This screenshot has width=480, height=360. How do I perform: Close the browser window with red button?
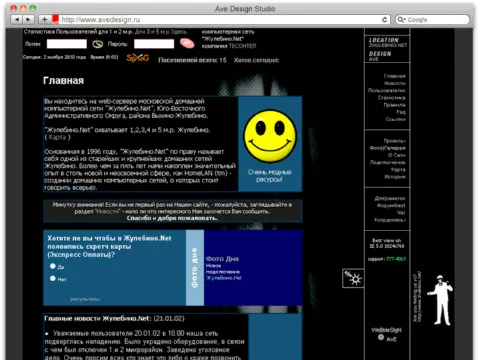click(x=14, y=9)
